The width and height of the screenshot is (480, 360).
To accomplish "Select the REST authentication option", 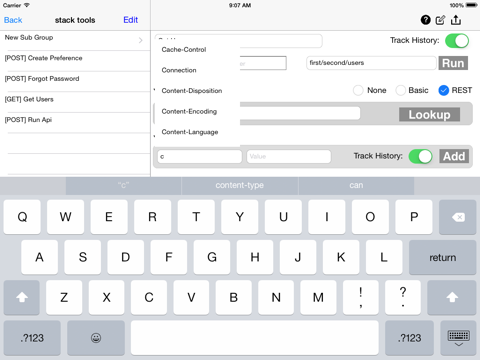I will (x=444, y=90).
